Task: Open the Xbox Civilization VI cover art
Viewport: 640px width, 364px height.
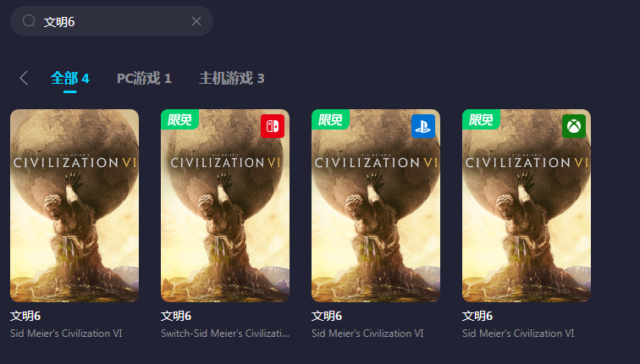Action: (x=526, y=206)
